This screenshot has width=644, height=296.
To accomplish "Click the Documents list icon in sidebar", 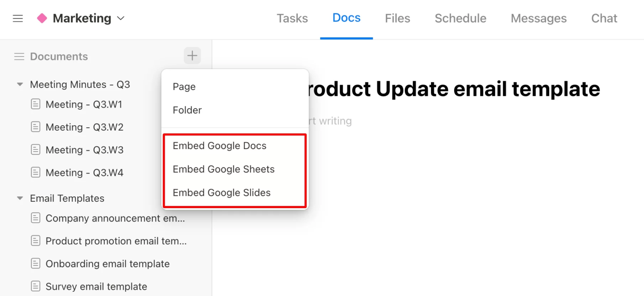I will point(19,57).
